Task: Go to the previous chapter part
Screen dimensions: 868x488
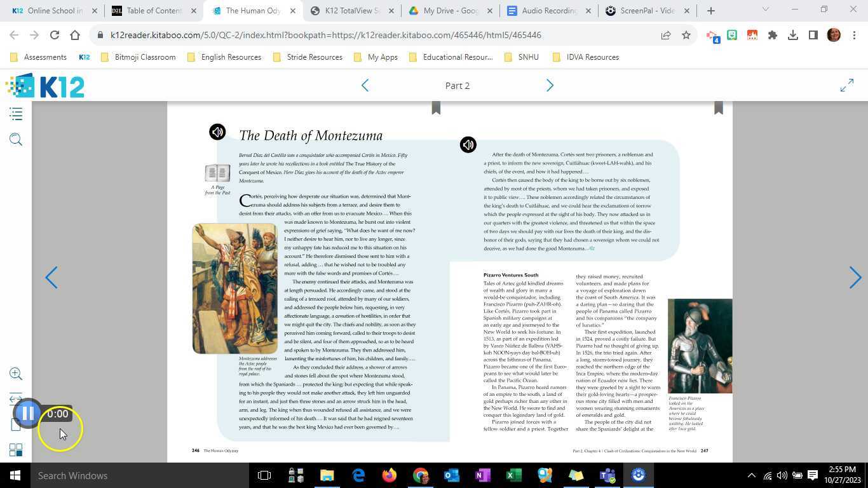Action: point(365,86)
